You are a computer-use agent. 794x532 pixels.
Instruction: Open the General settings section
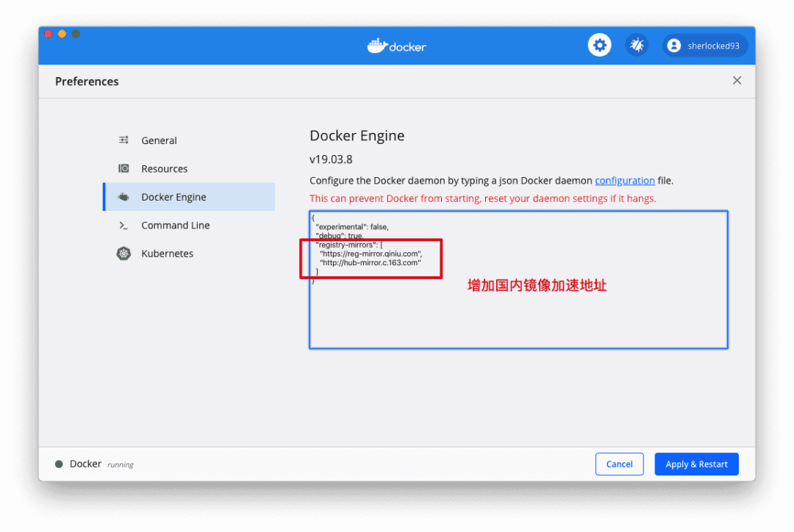[160, 140]
